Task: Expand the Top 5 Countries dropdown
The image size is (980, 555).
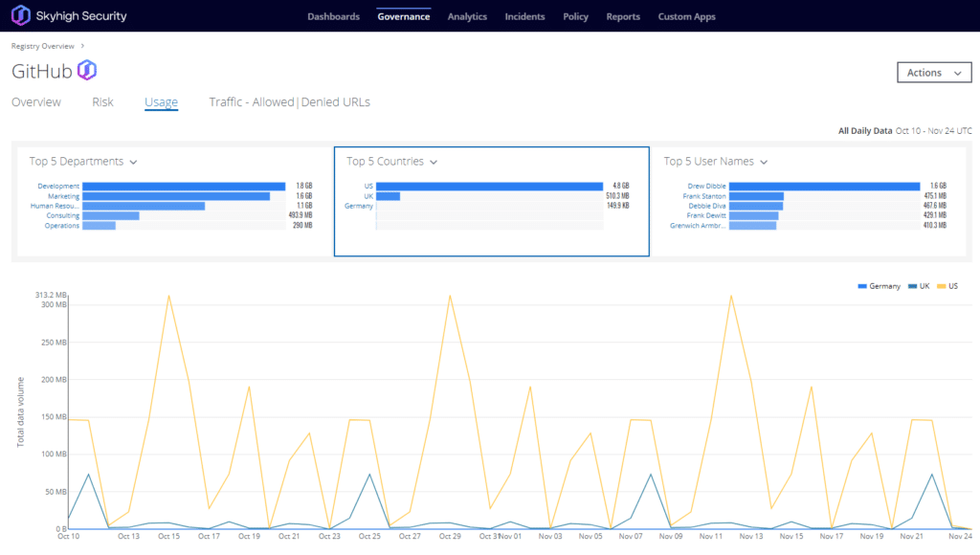Action: [434, 162]
